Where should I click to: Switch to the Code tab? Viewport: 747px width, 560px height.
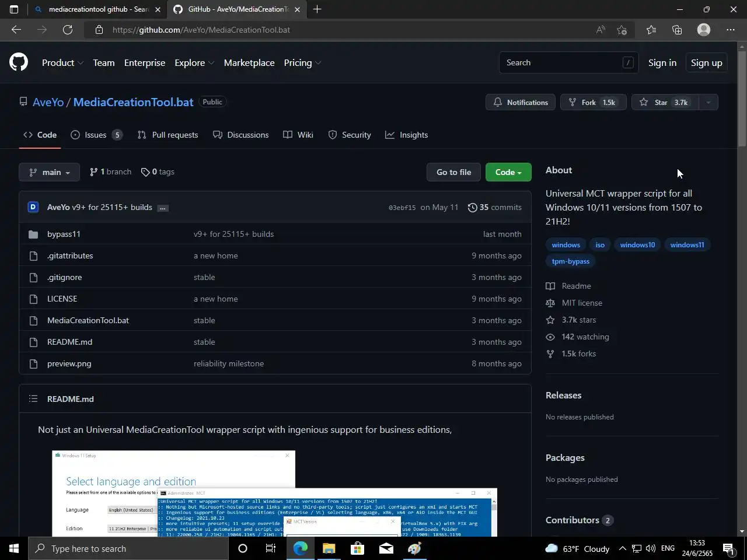click(40, 135)
